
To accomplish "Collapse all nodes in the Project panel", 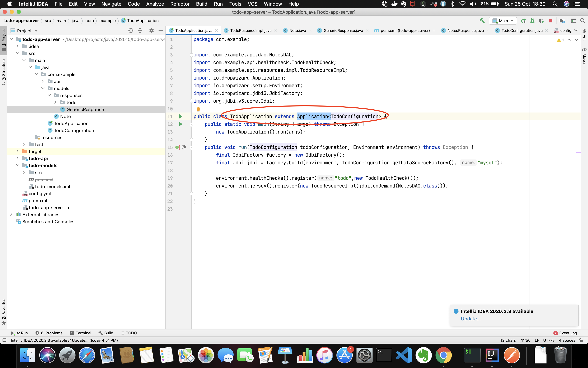I will (x=140, y=30).
